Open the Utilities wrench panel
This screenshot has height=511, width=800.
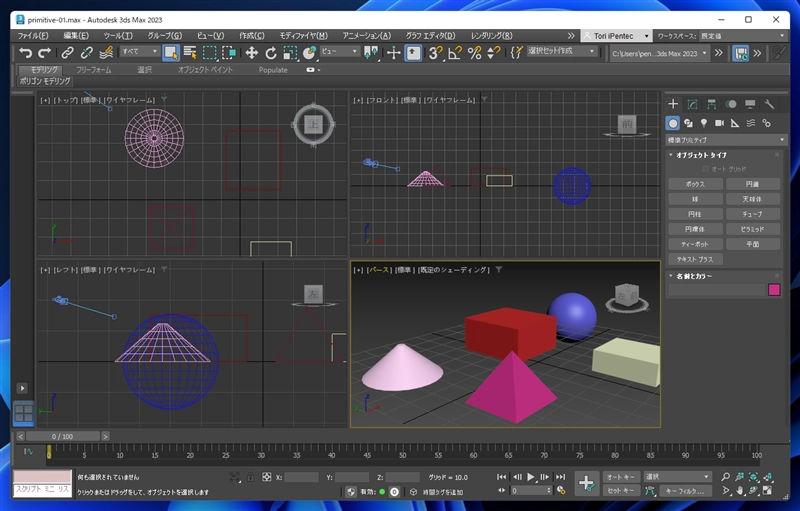[769, 104]
